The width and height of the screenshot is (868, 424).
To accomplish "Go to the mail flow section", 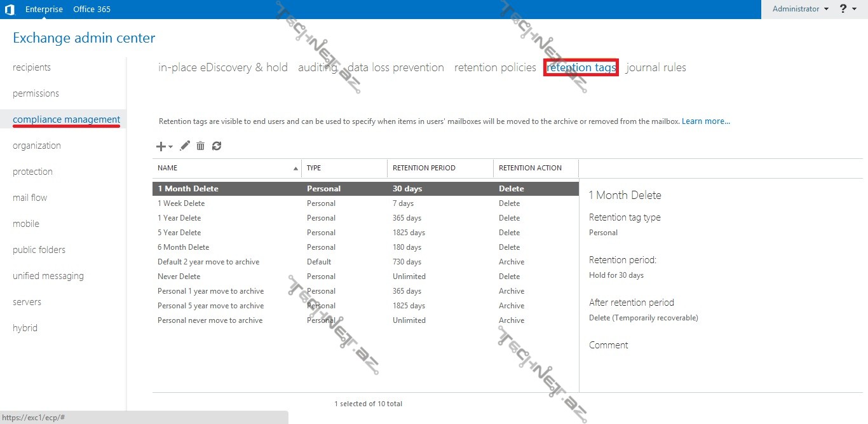I will [30, 198].
